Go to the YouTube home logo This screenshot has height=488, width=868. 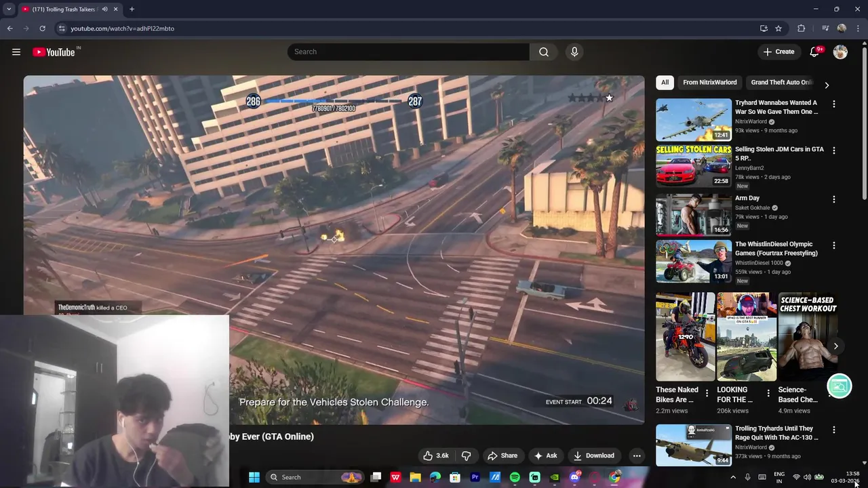click(x=54, y=52)
